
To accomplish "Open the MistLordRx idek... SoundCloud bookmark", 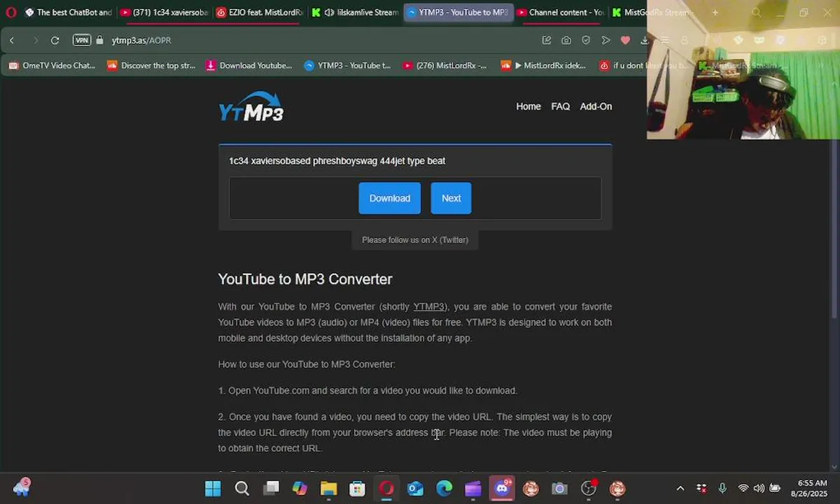I will [544, 66].
